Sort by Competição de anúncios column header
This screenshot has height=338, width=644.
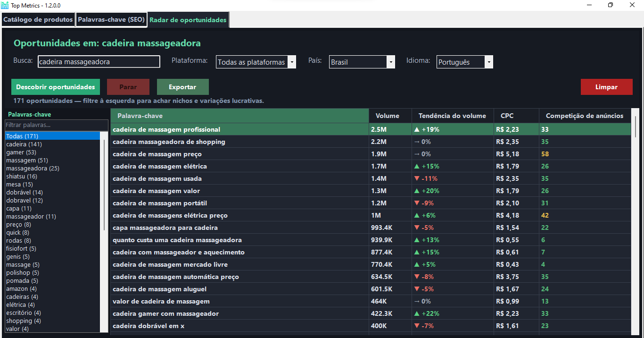[585, 116]
